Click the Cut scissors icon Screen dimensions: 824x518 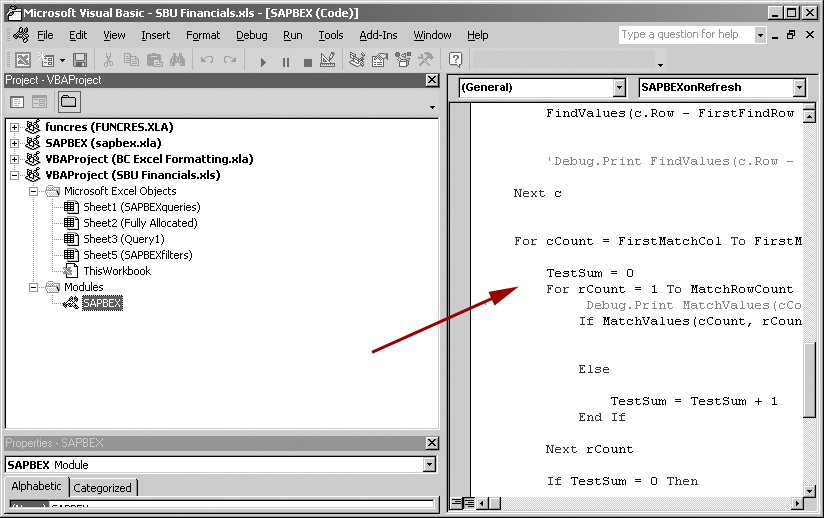click(x=108, y=60)
